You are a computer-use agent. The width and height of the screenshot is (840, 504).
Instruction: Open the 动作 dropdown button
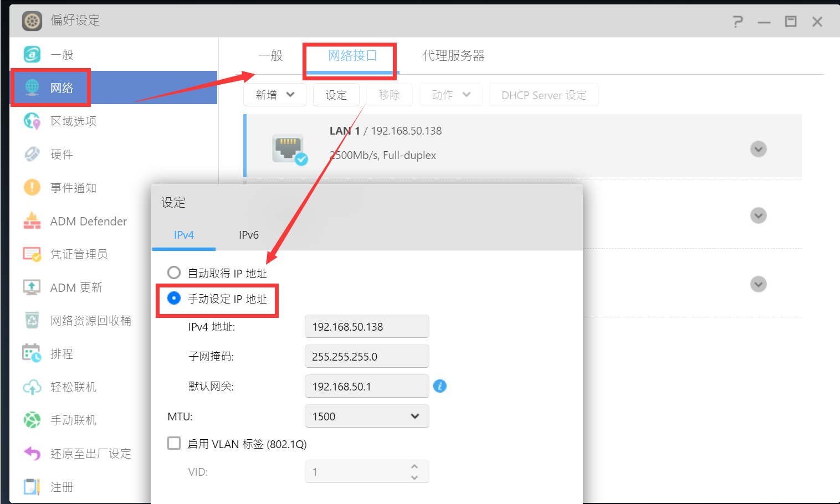point(451,95)
